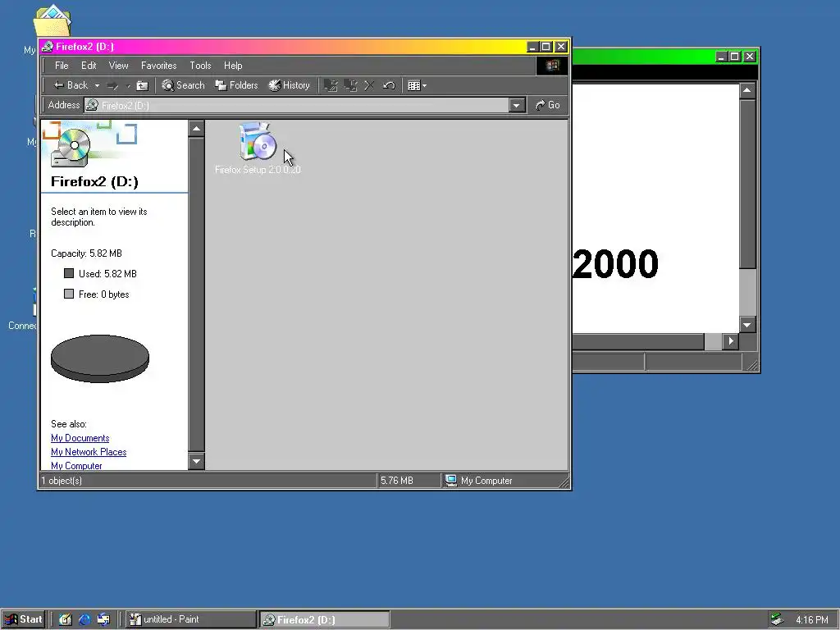Click the Go button
Screen dimensions: 840x630
tap(547, 105)
